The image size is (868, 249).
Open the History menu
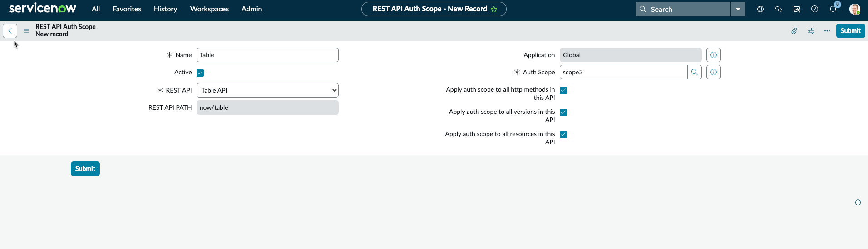(166, 9)
